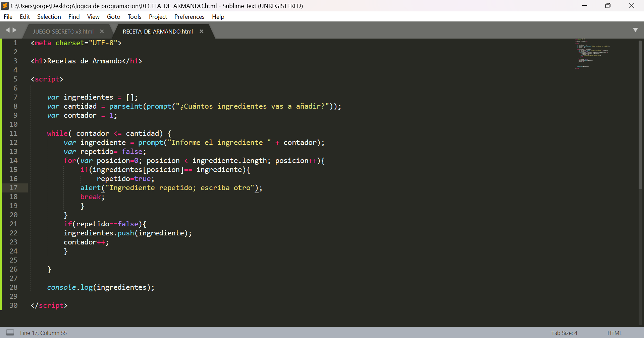Go to next tab with right arrow
This screenshot has width=644, height=338.
click(x=14, y=30)
